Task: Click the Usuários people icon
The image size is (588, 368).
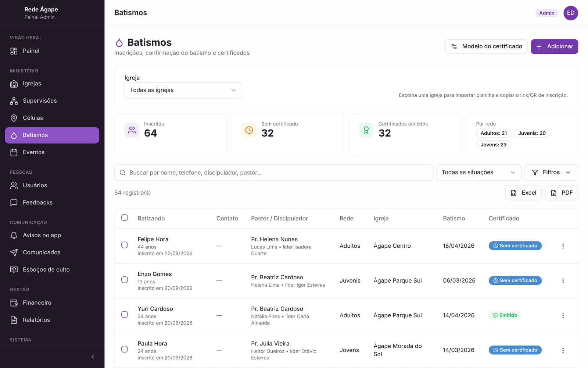Action: 14,185
